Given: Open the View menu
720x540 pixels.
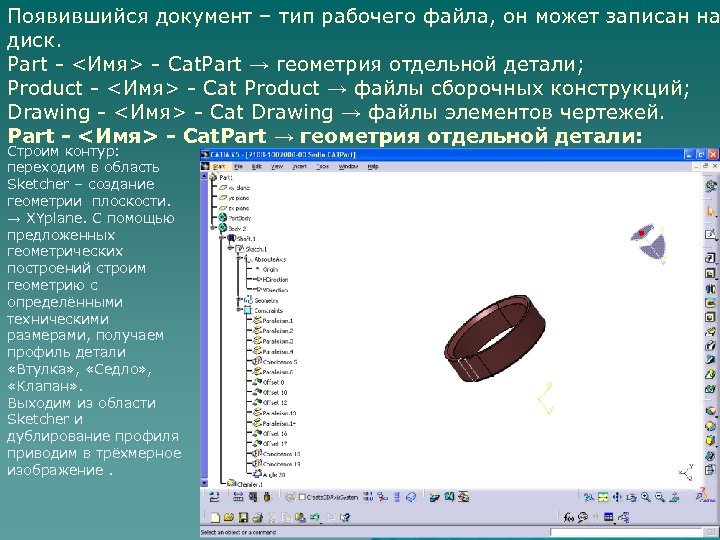Looking at the screenshot, I should pos(277,166).
